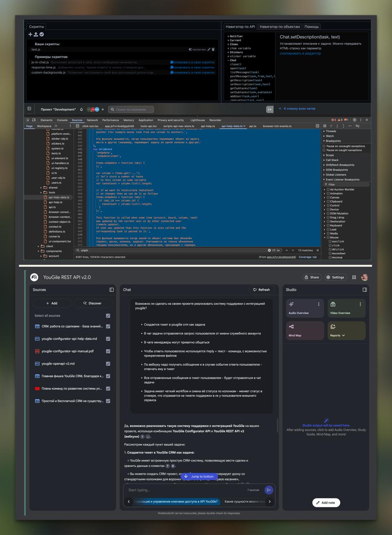Image resolution: width=392 pixels, height=535 pixels.
Task: Click the Share button in NotebookLM
Action: pyautogui.click(x=312, y=277)
